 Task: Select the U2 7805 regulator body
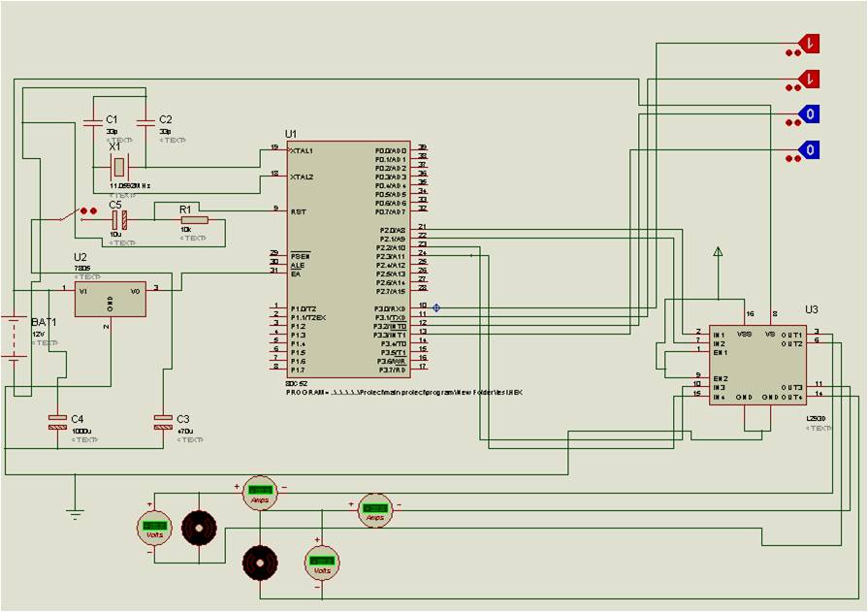111,299
